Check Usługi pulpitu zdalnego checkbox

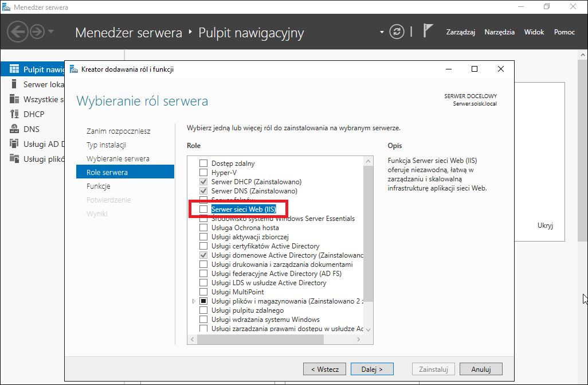point(203,310)
